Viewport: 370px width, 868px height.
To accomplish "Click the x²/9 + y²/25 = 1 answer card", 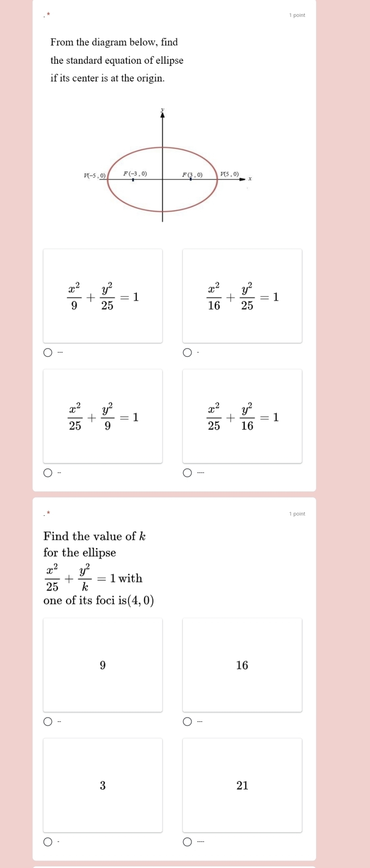I will tap(103, 296).
